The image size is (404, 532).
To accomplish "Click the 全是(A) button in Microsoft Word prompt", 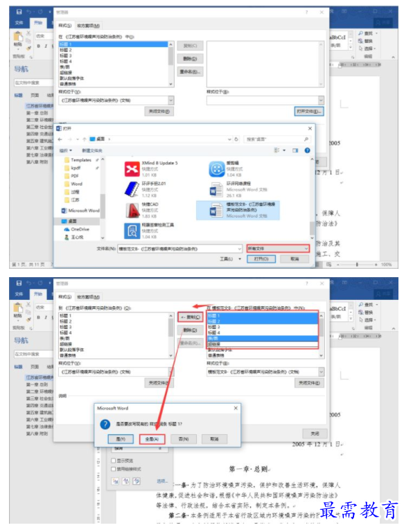I will tap(152, 439).
